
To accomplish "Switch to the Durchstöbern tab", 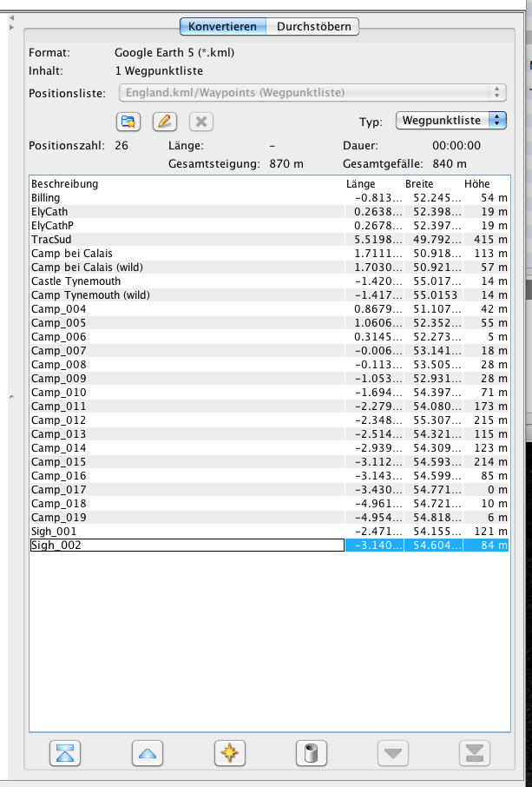I will (x=313, y=27).
